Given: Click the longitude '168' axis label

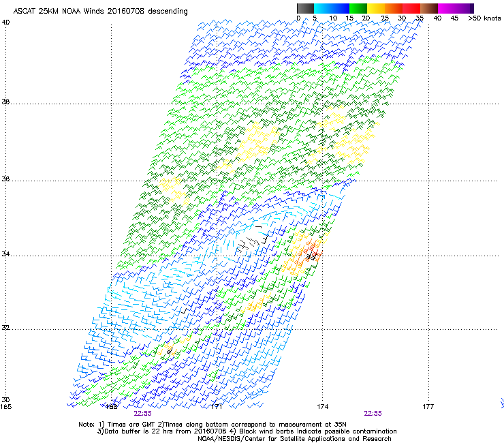Looking at the screenshot, I should tap(111, 407).
